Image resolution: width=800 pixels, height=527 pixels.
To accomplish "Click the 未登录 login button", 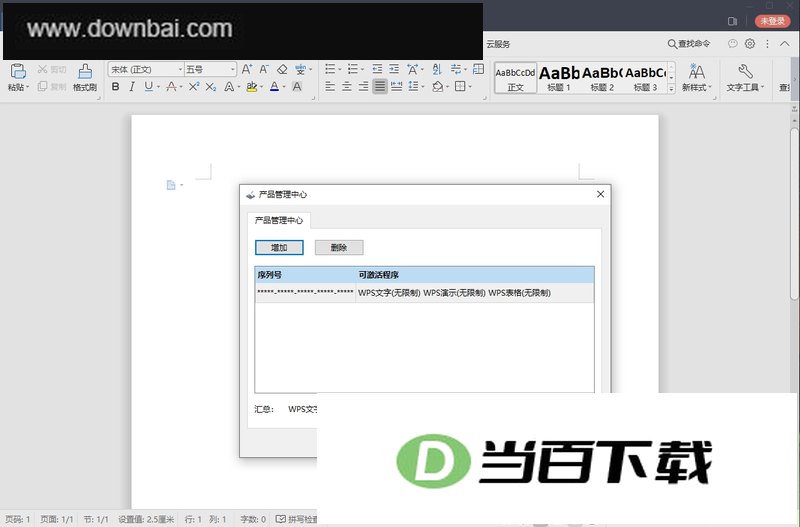I will (772, 21).
